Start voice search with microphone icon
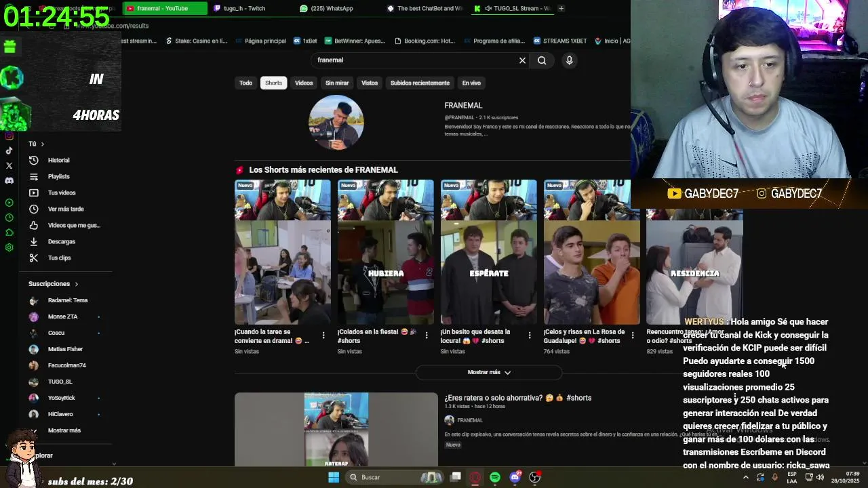Image resolution: width=868 pixels, height=488 pixels. 569,60
